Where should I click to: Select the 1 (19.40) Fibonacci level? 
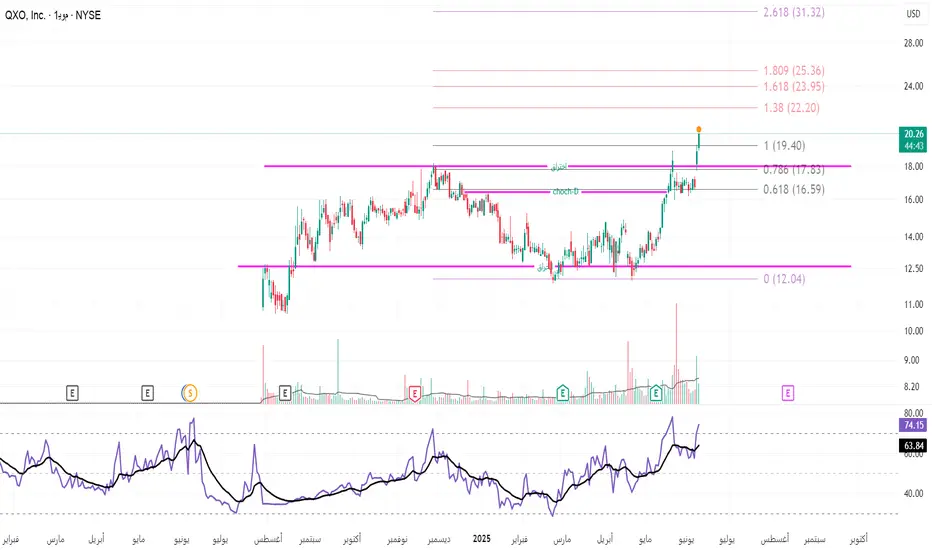(784, 146)
